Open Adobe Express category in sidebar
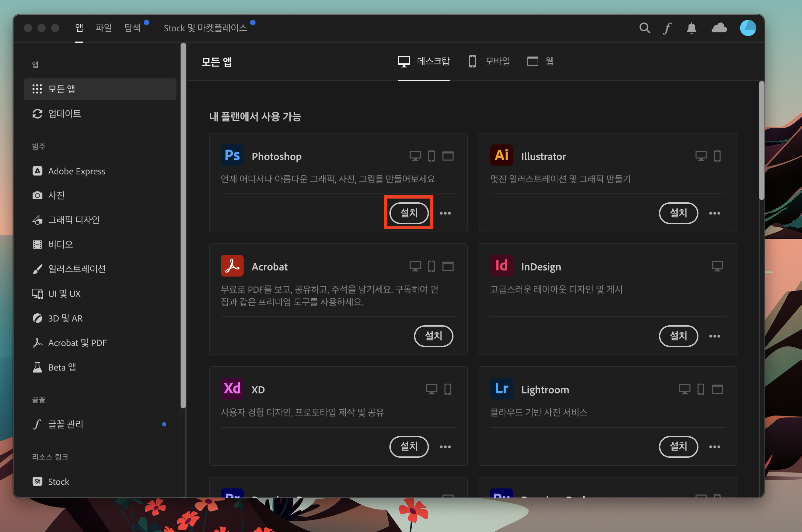Screen dimensions: 802x532 pos(76,171)
